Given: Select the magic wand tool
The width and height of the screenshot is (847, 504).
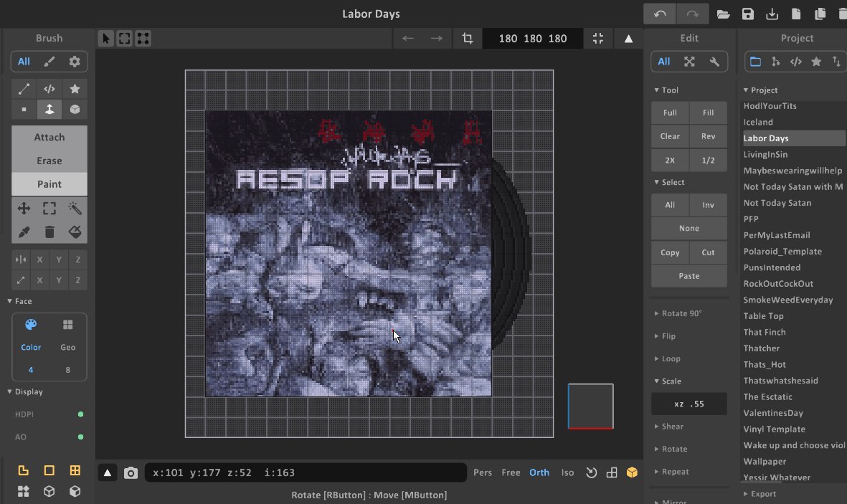Looking at the screenshot, I should point(75,209).
